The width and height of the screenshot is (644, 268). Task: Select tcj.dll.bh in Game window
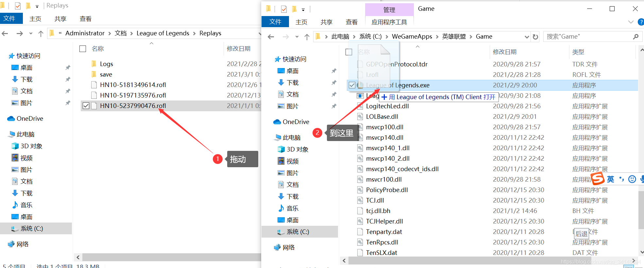[378, 211]
